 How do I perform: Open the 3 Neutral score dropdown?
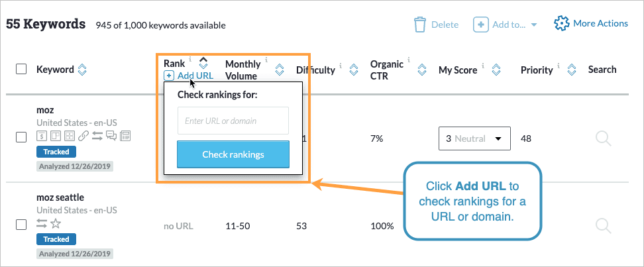(474, 139)
